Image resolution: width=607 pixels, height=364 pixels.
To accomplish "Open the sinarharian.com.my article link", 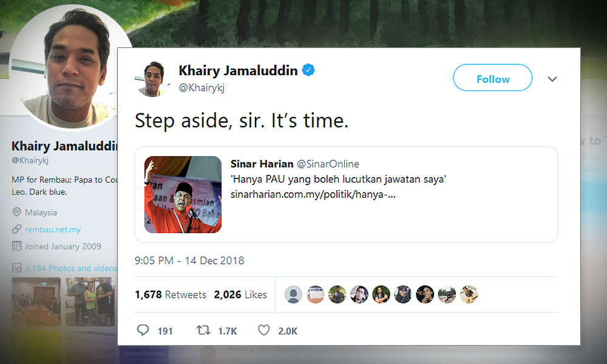I will coord(313,194).
